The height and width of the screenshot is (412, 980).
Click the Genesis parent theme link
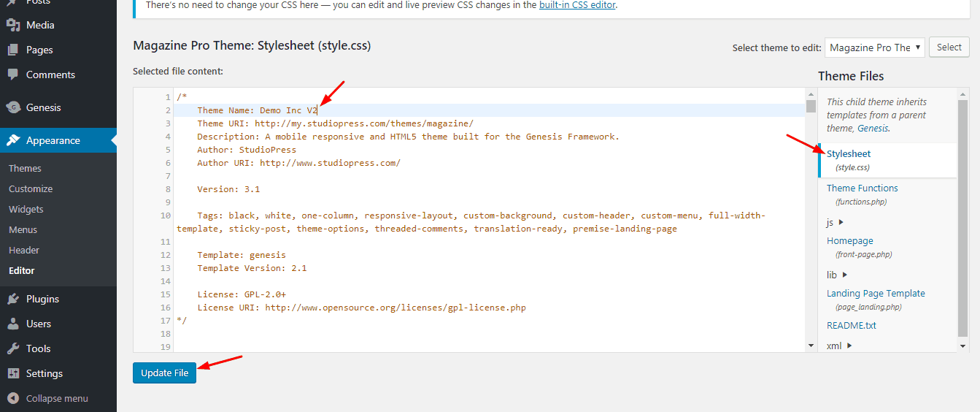872,128
